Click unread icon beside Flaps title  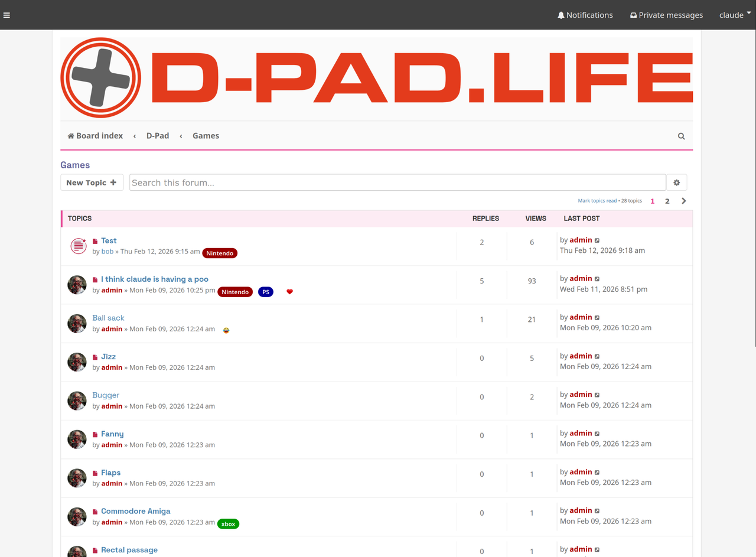point(95,473)
